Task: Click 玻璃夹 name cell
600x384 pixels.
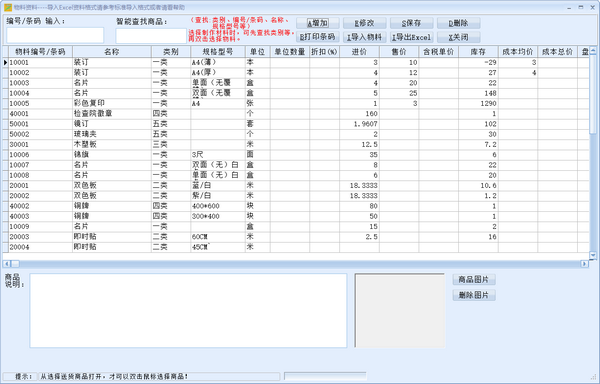Action: (x=112, y=134)
